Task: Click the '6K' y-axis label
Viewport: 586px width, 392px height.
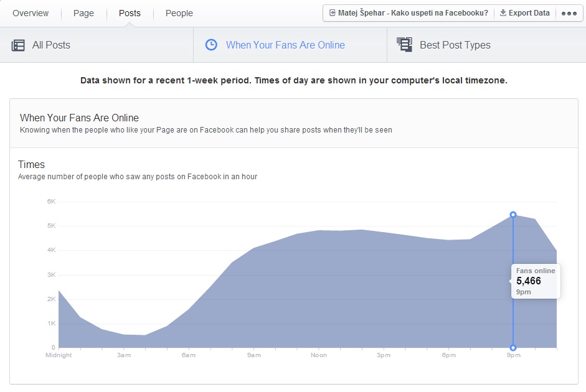Action: (x=51, y=202)
